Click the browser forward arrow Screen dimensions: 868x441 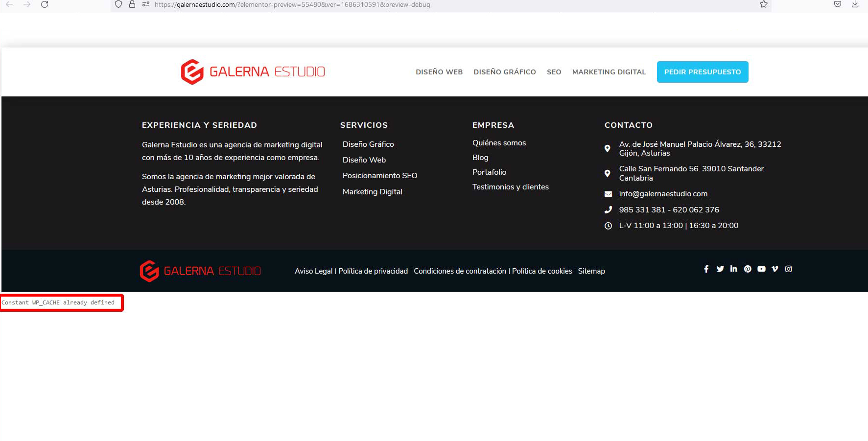click(x=27, y=4)
